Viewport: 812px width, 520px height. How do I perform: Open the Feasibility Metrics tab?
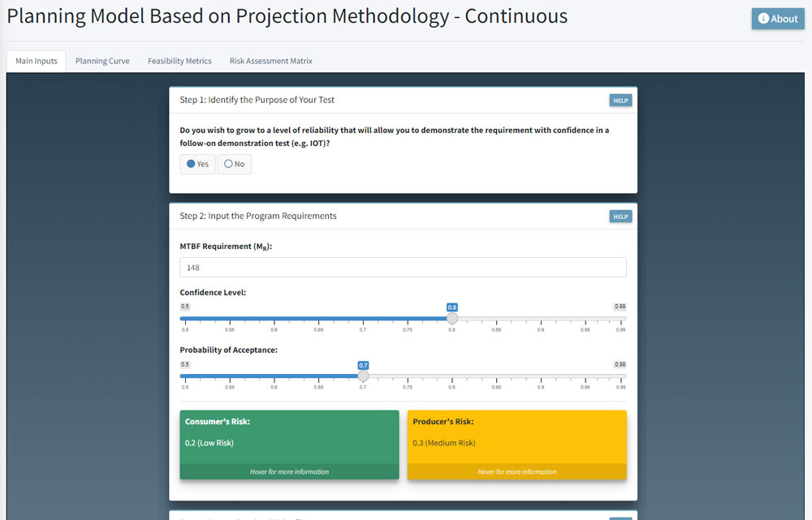pyautogui.click(x=179, y=61)
